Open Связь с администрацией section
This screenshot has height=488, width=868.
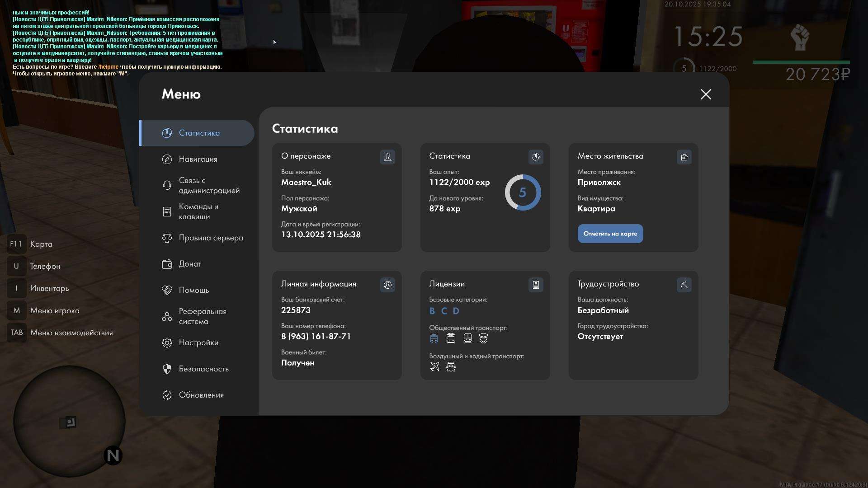click(x=208, y=185)
